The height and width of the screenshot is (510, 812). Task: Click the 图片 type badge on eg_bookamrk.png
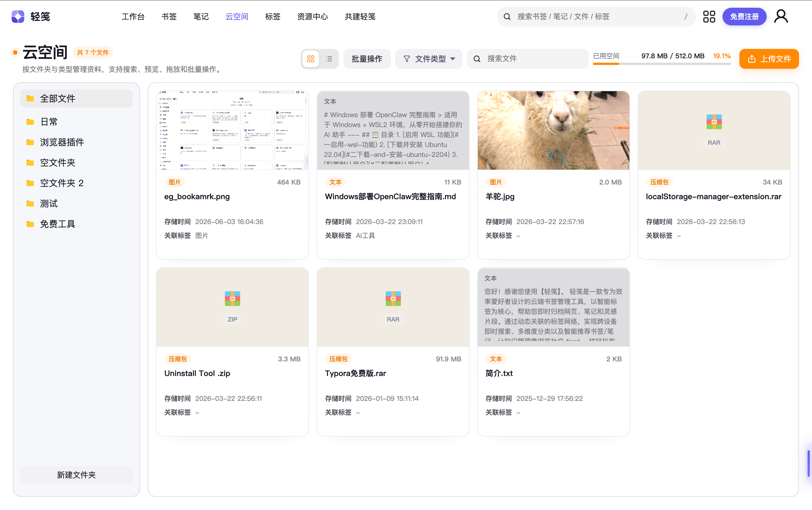[175, 182]
